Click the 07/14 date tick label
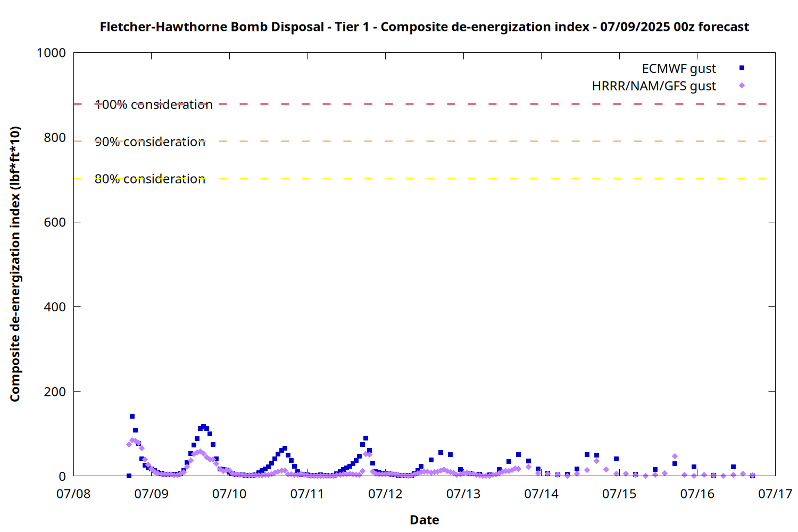 [541, 494]
